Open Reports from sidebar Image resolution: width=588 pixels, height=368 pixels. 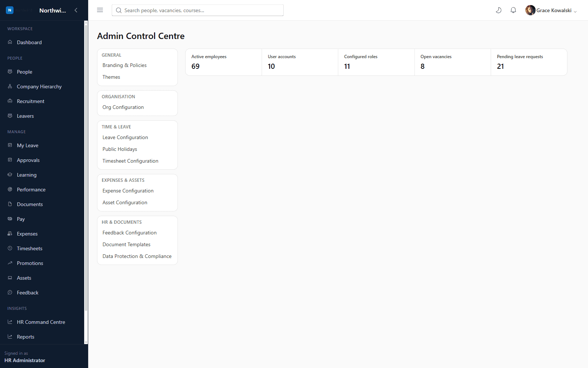point(42,337)
